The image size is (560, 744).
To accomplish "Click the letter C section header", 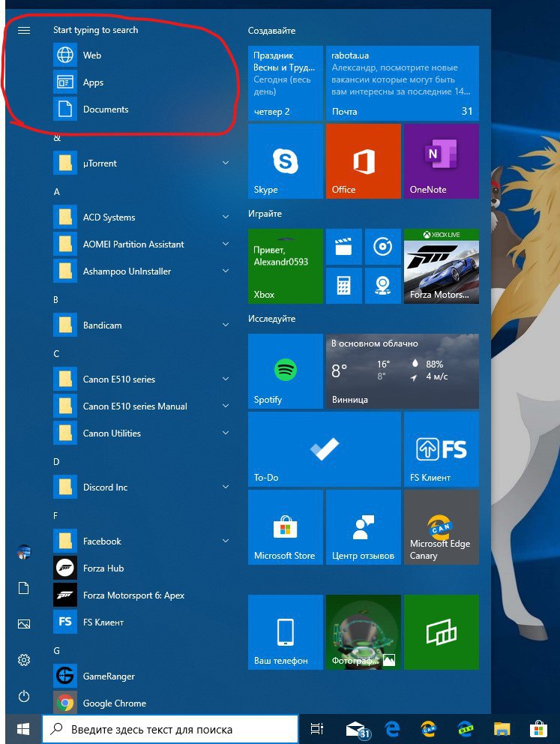I will tap(56, 353).
